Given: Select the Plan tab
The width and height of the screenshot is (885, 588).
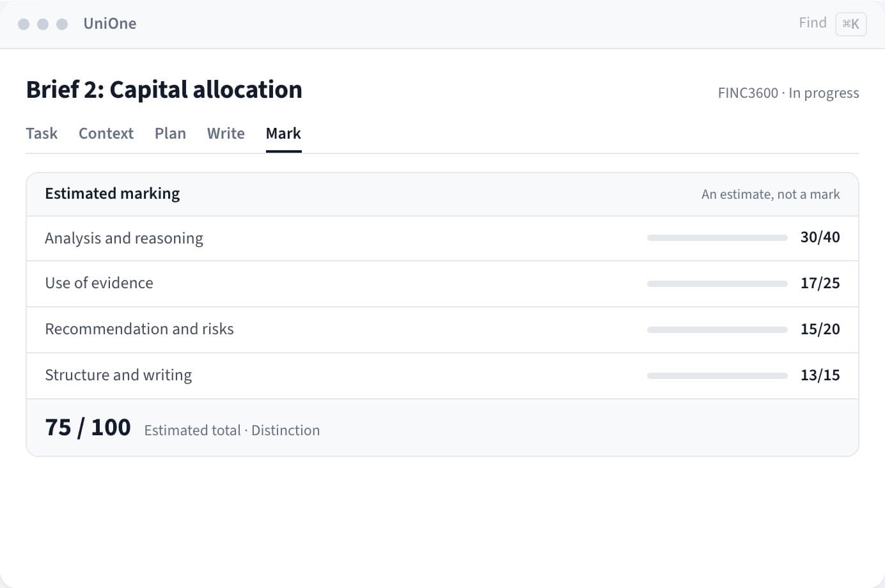Looking at the screenshot, I should pyautogui.click(x=170, y=134).
